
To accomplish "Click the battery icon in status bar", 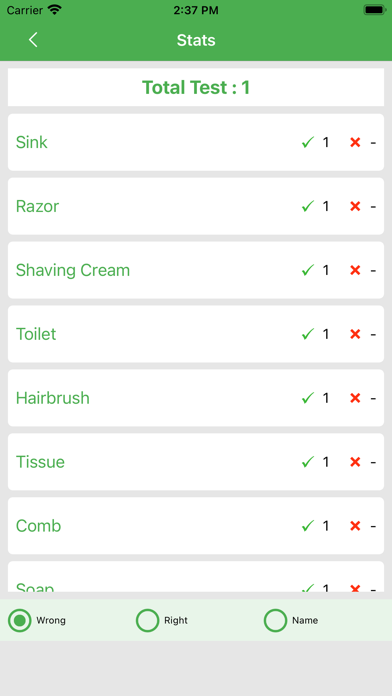I will click(375, 10).
